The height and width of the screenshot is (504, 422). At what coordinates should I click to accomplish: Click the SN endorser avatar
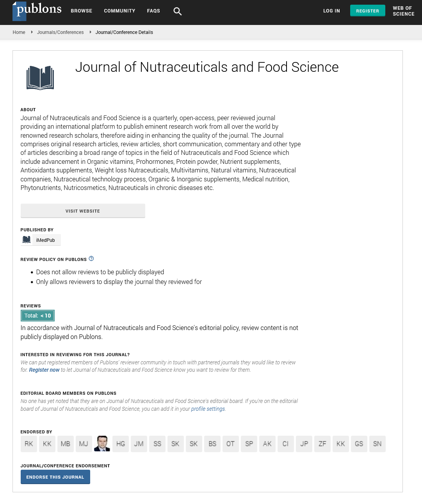click(377, 444)
